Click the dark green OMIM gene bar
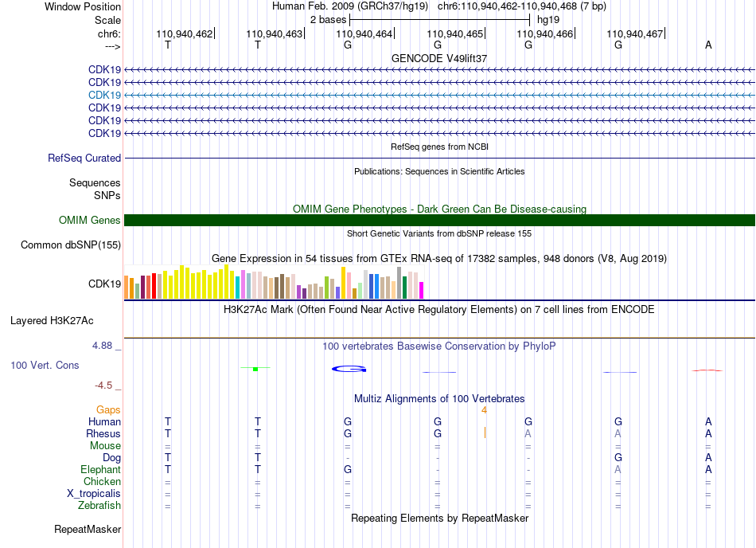 pyautogui.click(x=439, y=221)
